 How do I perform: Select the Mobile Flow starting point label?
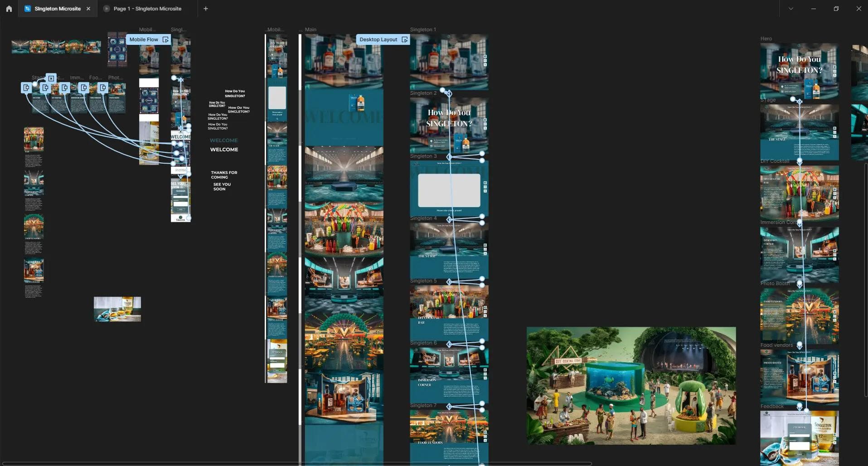tap(143, 40)
